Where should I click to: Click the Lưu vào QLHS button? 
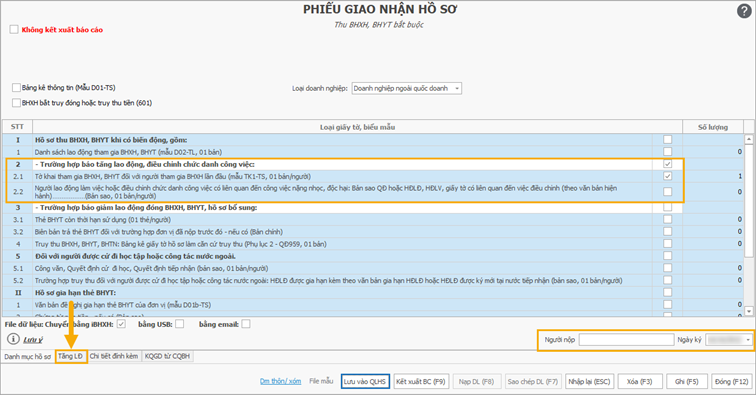[365, 381]
